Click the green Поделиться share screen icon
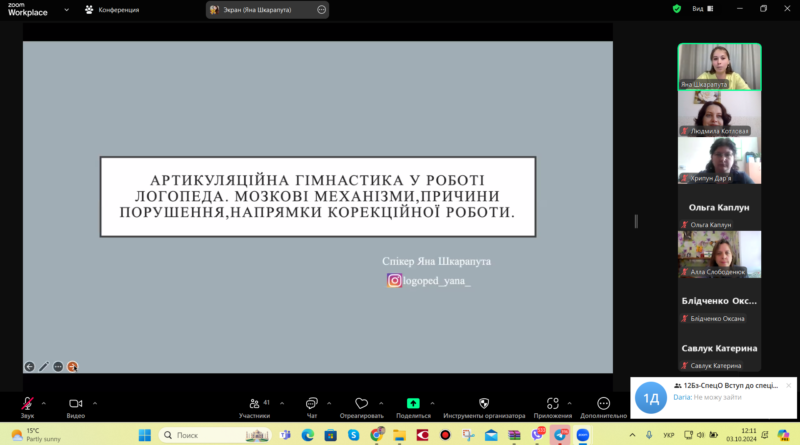This screenshot has width=800, height=445. [413, 404]
